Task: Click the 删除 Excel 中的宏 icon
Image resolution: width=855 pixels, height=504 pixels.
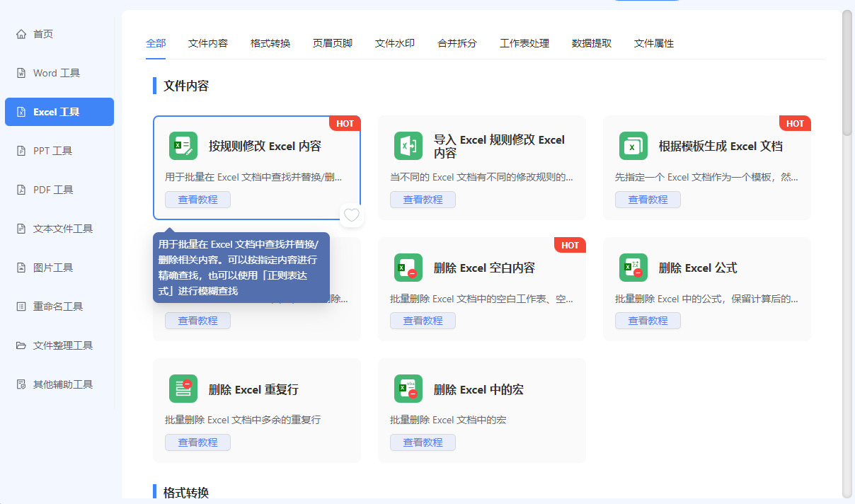Action: click(408, 389)
